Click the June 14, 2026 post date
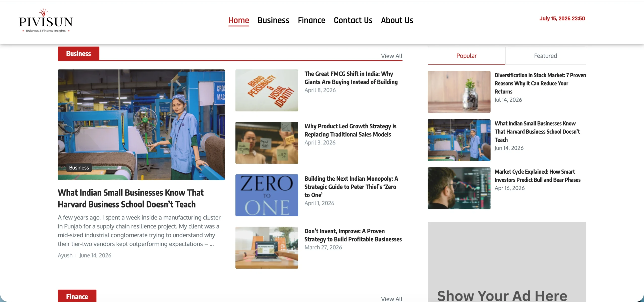This screenshot has width=644, height=302. tap(95, 255)
